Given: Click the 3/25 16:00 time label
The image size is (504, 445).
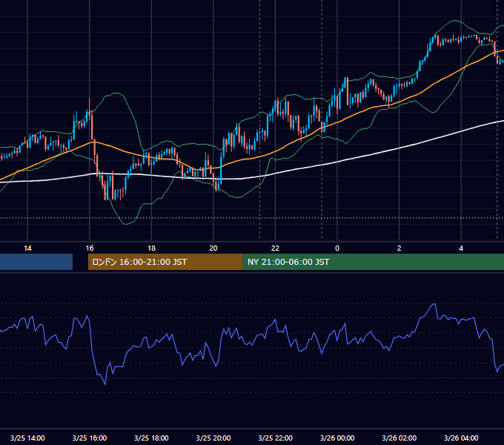Looking at the screenshot, I should [90, 438].
